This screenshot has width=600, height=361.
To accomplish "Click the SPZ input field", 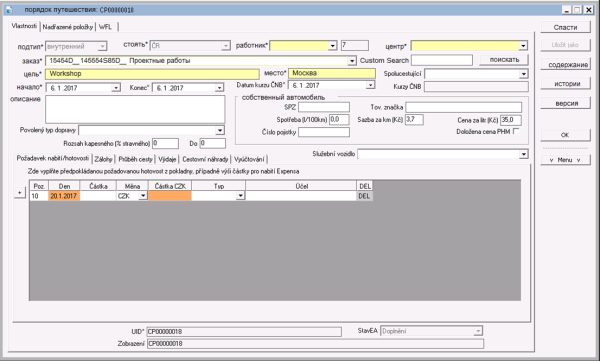I will pos(324,107).
